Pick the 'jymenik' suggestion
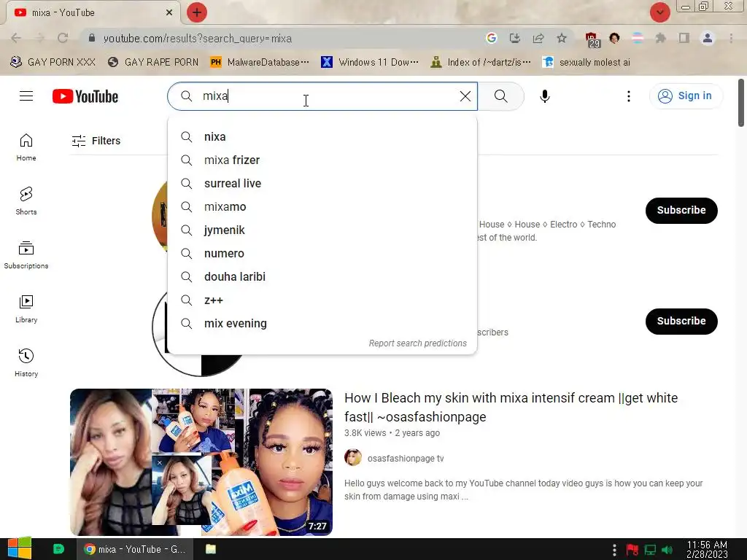 point(322,230)
